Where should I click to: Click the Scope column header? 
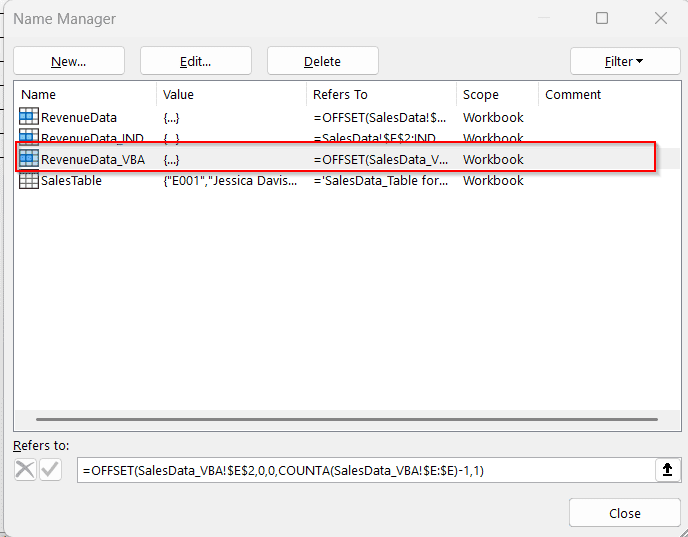(496, 94)
